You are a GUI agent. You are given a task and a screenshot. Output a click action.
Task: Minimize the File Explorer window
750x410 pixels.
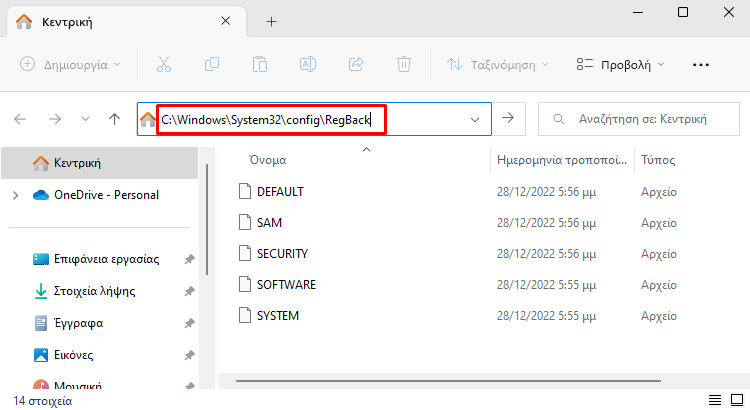638,12
